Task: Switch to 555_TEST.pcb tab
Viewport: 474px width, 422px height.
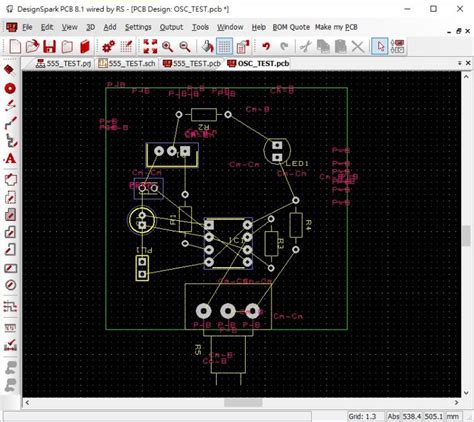Action: 192,63
